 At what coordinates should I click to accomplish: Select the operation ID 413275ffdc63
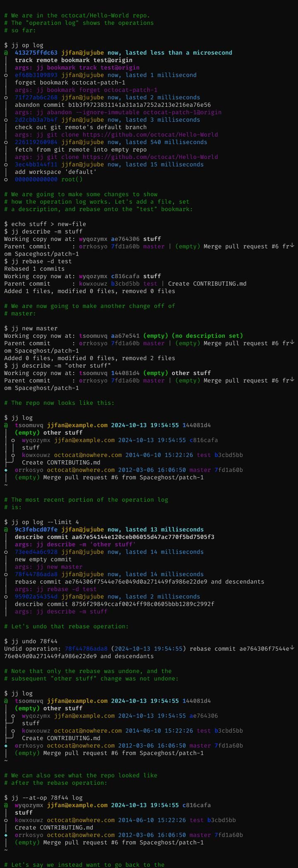36,53
